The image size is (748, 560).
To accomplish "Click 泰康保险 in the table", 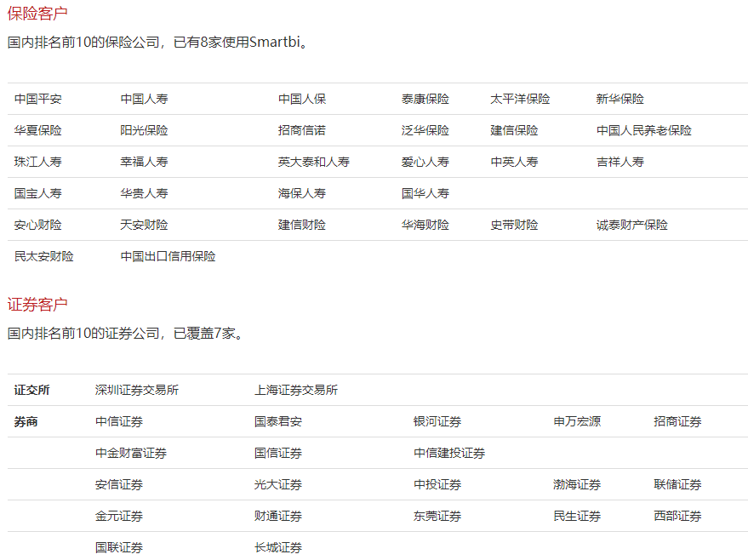I will pos(425,99).
